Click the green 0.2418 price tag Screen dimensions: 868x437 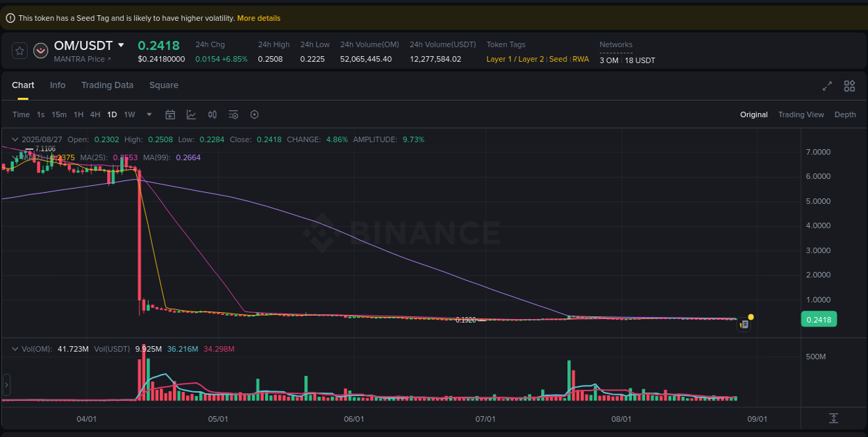click(819, 319)
